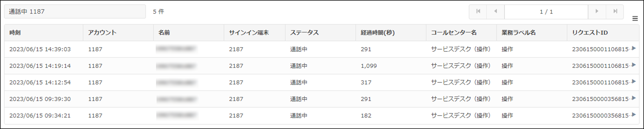Viewport: 644px width, 129px height.
Task: Open details arrow for 09:34:21 row
Action: (x=634, y=114)
